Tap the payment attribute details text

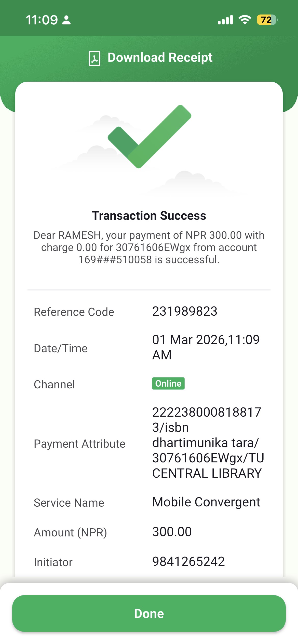click(208, 443)
